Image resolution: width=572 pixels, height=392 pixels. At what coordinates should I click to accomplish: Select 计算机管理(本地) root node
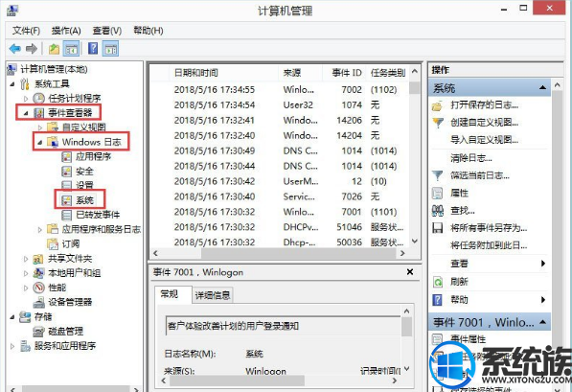pyautogui.click(x=54, y=69)
